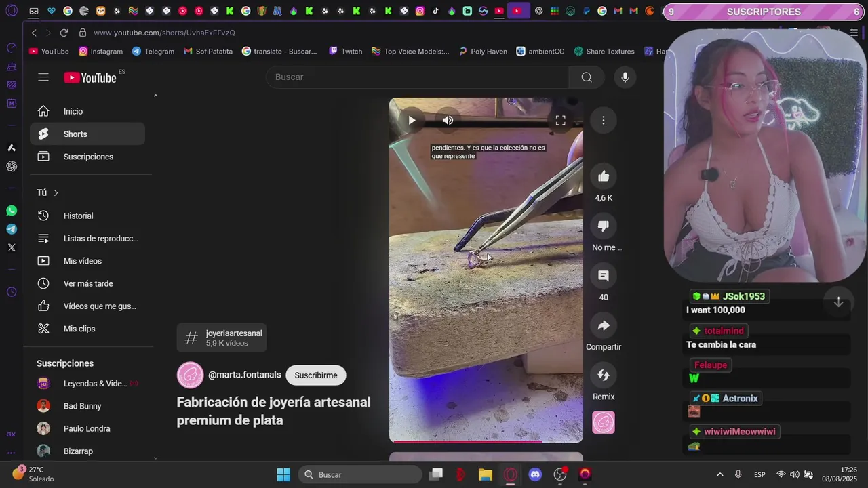
Task: Click the Suscribirme button
Action: coord(316,375)
